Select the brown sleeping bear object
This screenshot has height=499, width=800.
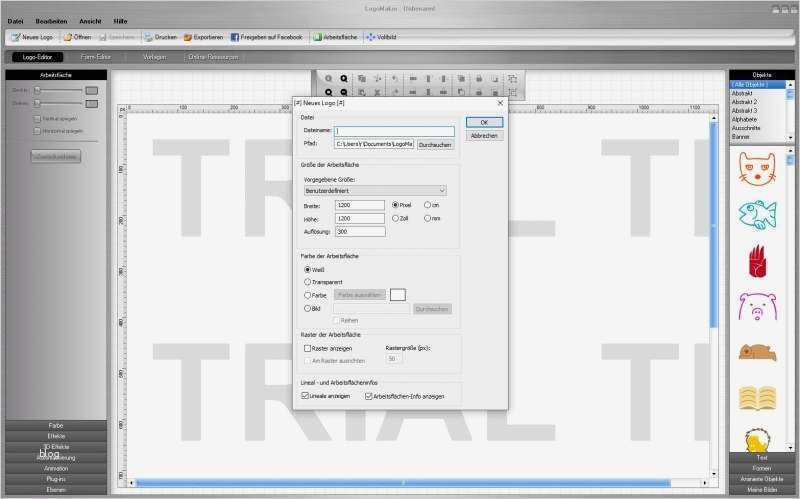(x=758, y=353)
